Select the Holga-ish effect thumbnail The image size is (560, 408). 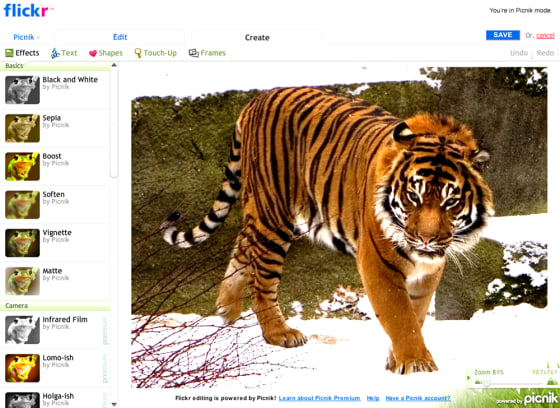22,400
